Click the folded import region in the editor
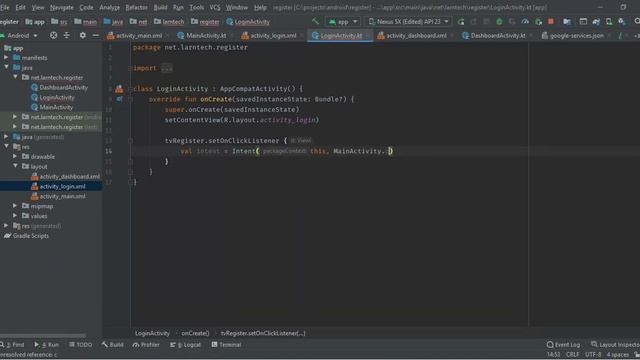 [x=167, y=68]
